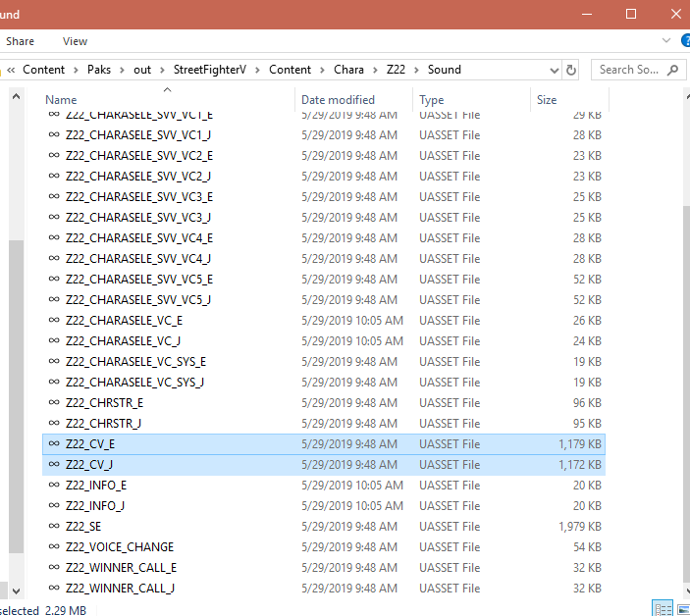690x616 pixels.
Task: Navigate to Chara breadcrumb folder
Action: coord(348,70)
